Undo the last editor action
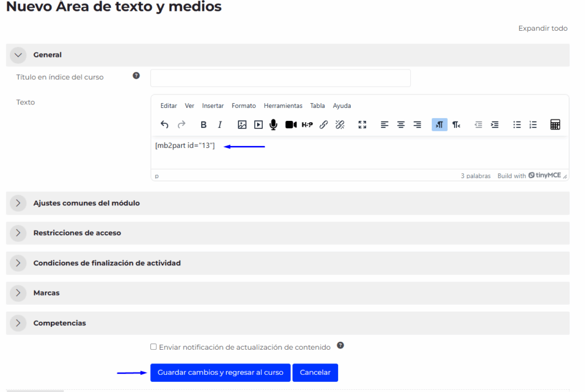The image size is (585, 392). pos(165,124)
